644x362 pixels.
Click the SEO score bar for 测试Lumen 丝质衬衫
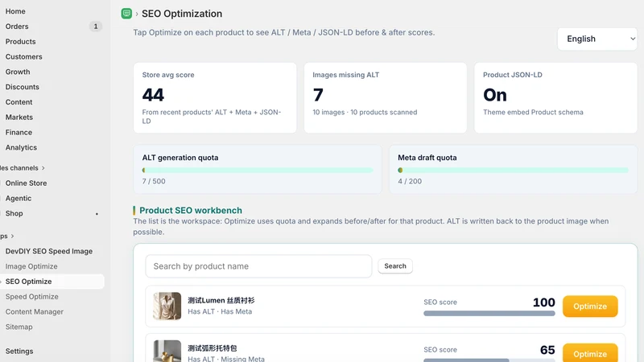(x=489, y=314)
